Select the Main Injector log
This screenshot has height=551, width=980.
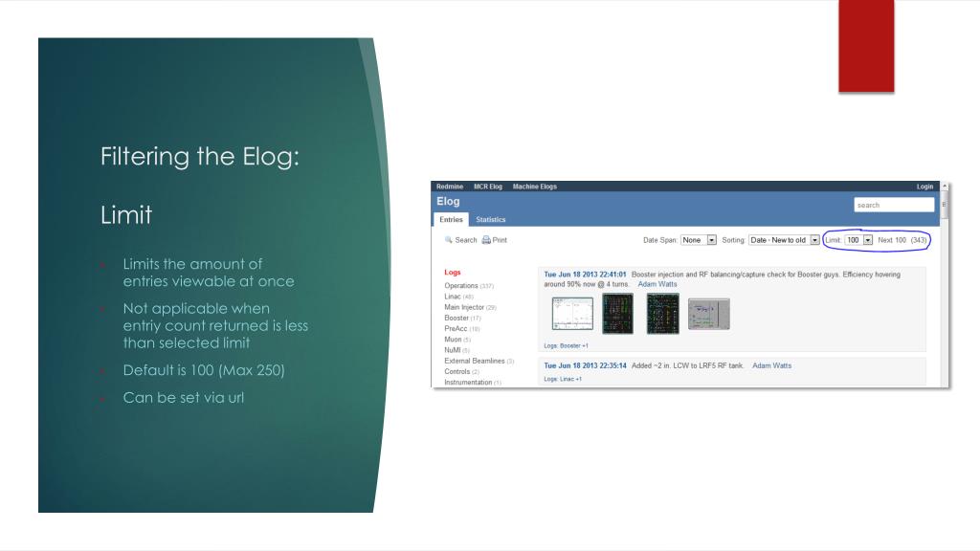[464, 307]
